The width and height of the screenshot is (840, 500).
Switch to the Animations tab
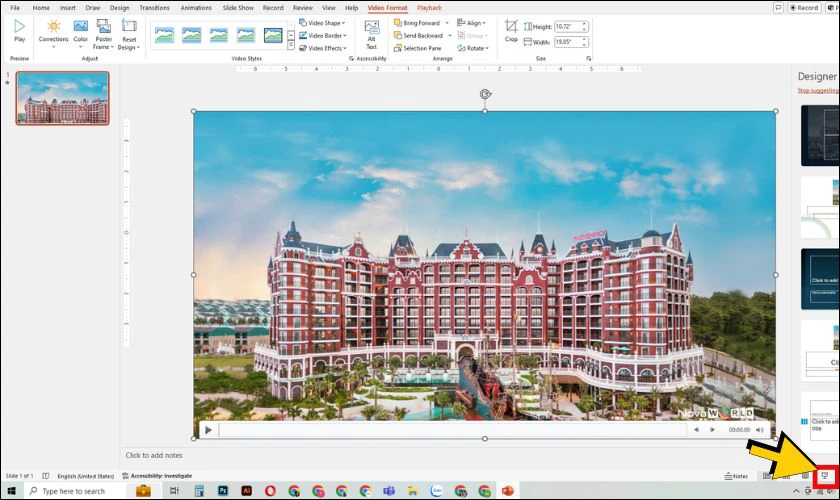click(x=196, y=8)
